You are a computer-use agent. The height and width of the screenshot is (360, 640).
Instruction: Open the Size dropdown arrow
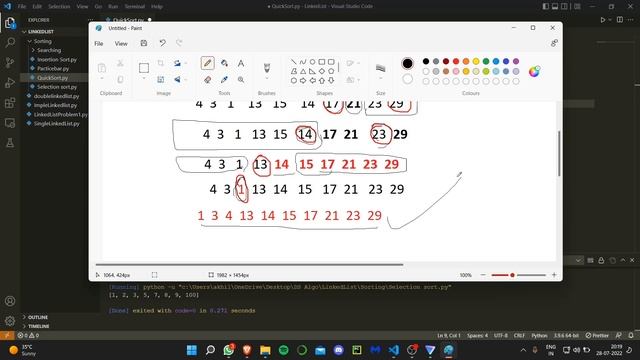(x=380, y=78)
